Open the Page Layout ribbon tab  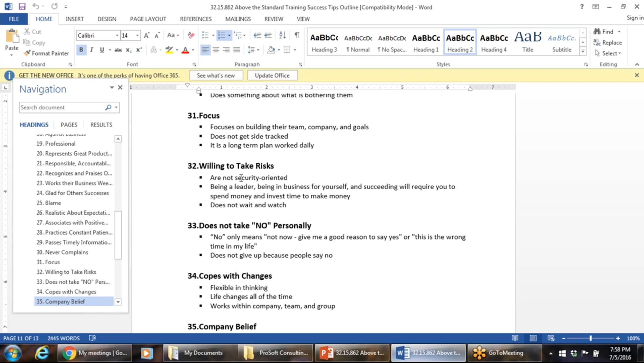tap(148, 19)
